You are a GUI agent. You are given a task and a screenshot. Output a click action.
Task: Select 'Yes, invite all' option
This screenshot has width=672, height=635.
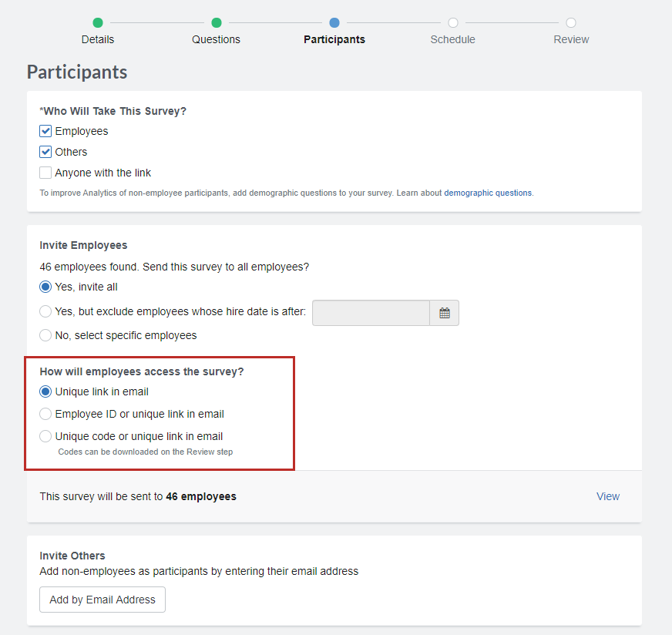click(x=45, y=287)
